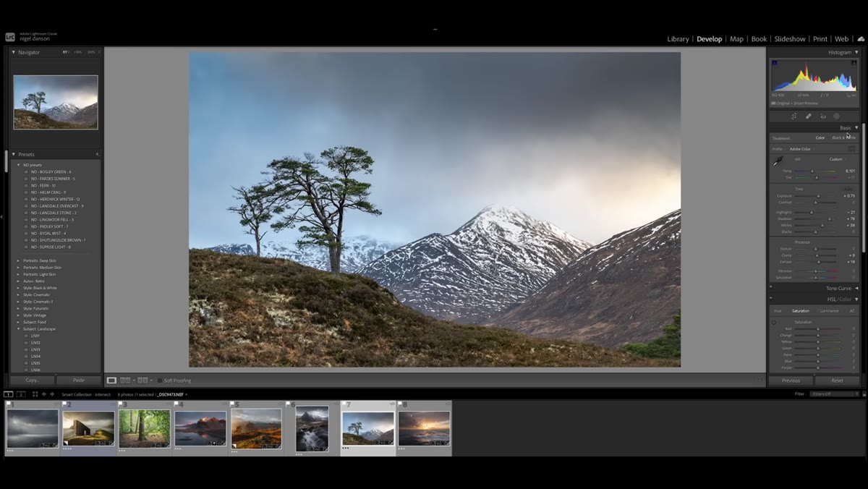The height and width of the screenshot is (489, 868).
Task: Select filmstrip thumbnail 3 forest photo
Action: coord(144,428)
